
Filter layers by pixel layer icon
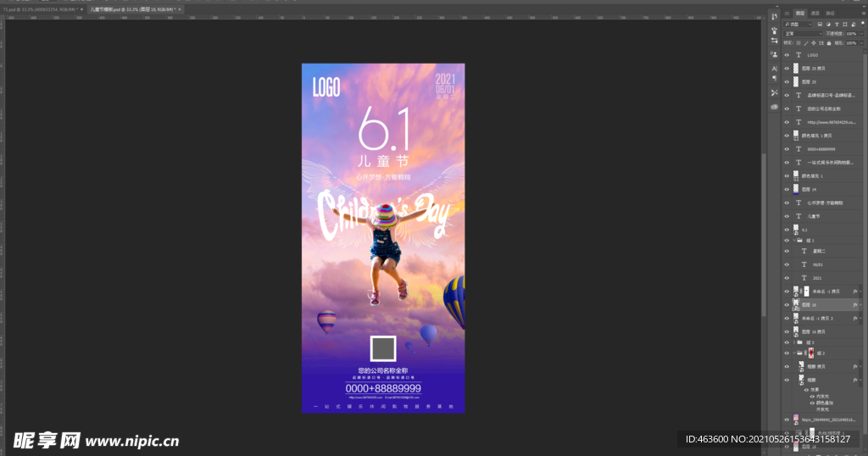(x=820, y=25)
